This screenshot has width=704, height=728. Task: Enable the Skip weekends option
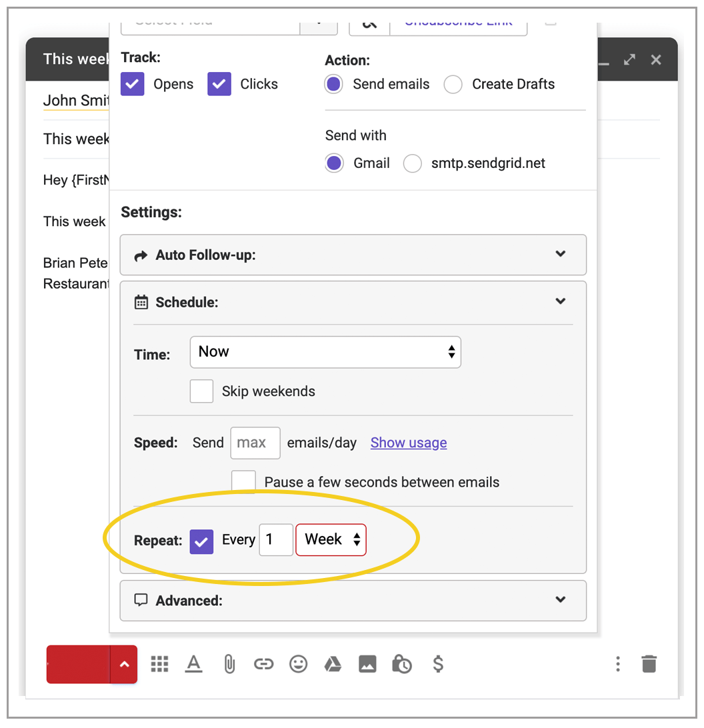click(x=201, y=391)
